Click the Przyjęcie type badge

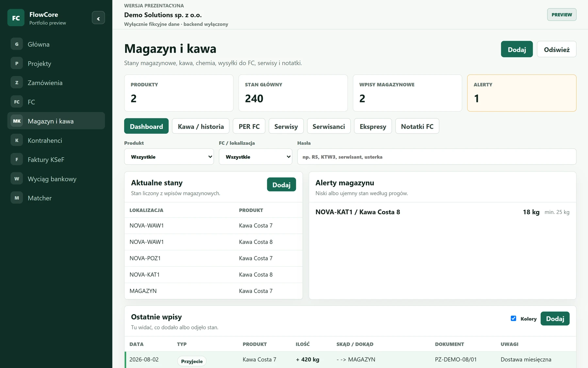click(192, 361)
